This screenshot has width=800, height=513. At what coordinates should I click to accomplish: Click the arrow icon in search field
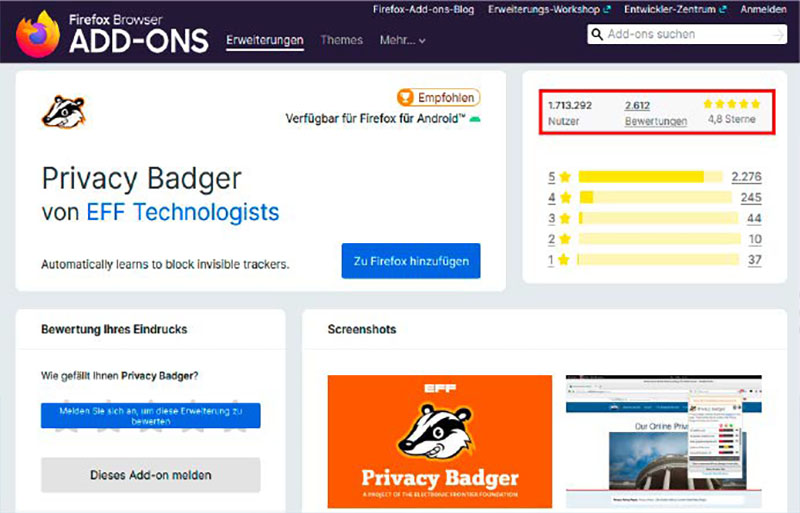coord(778,35)
